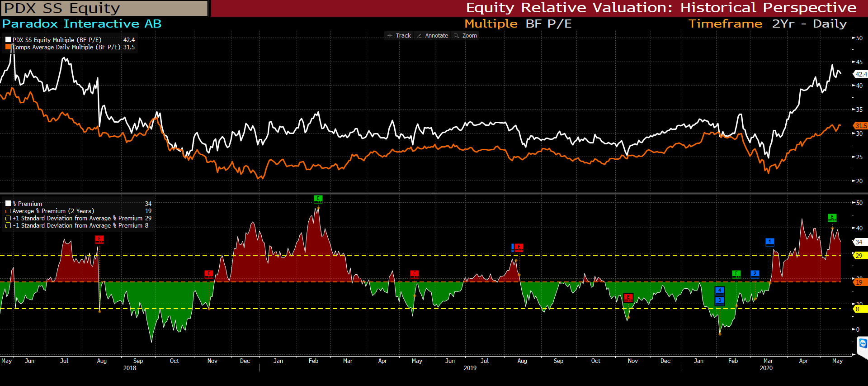
Task: Open blue event marker numbered 3
Action: pos(719,300)
